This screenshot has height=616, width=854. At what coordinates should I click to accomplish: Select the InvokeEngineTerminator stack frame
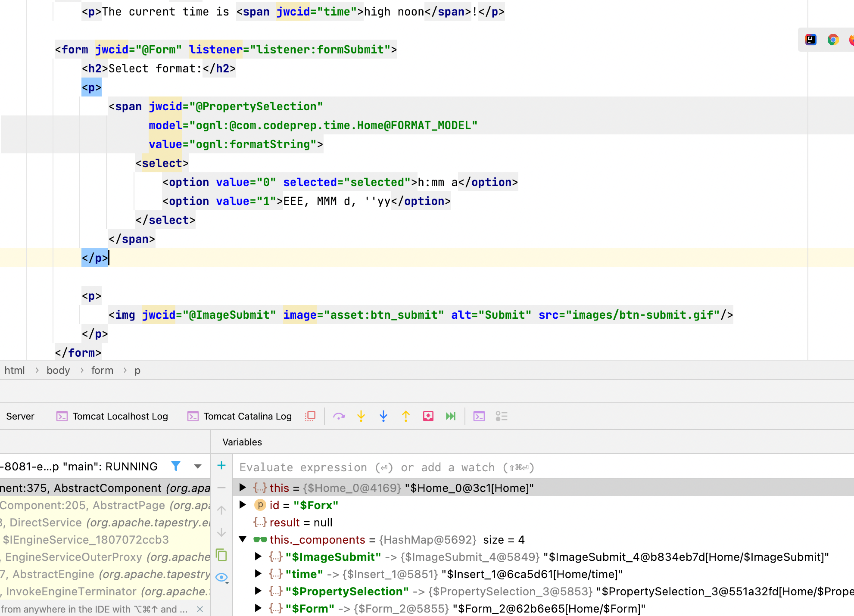pos(105,591)
